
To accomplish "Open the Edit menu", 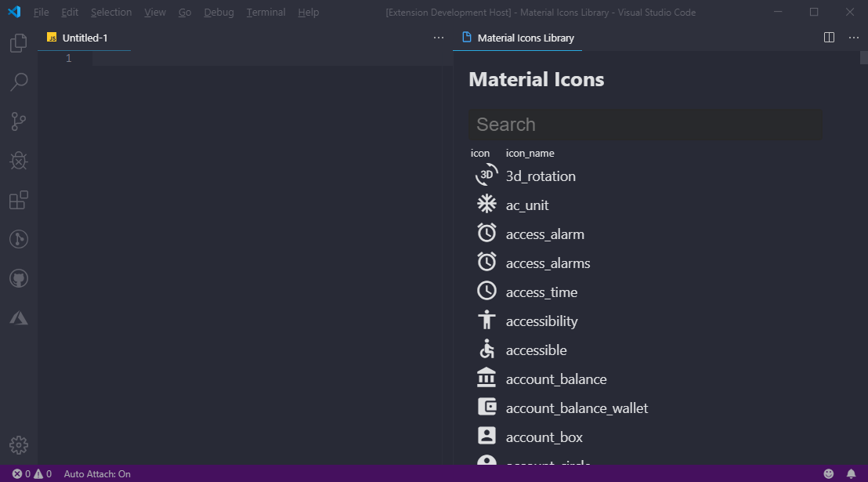I will [70, 13].
